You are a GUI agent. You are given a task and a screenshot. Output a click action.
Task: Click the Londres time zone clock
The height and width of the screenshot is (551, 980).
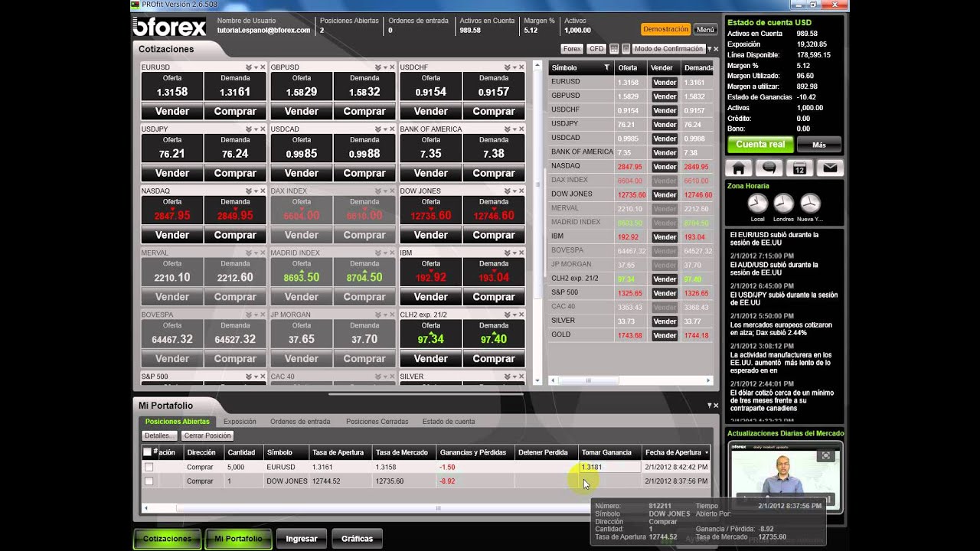783,204
